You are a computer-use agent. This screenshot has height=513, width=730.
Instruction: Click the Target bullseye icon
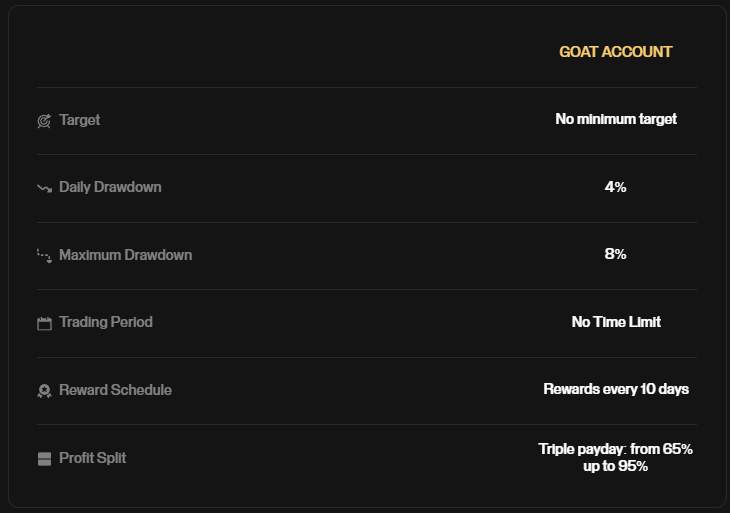44,121
